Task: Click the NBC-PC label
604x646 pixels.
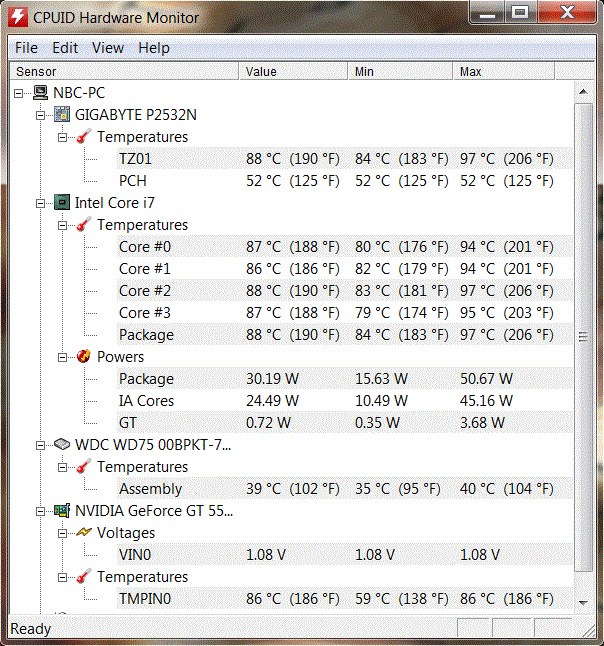Action: pyautogui.click(x=79, y=93)
